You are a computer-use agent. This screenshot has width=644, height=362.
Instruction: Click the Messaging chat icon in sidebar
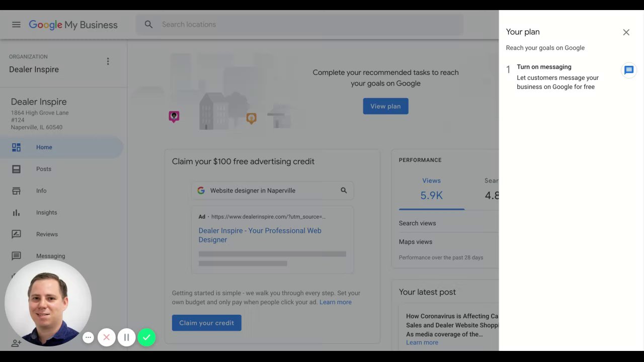tap(16, 256)
